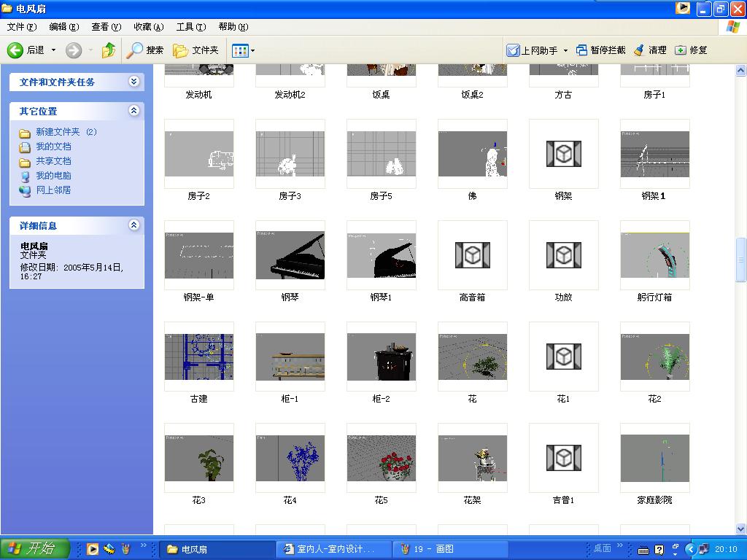This screenshot has width=747, height=560.
Task: Select the 佛 thumbnail
Action: click(472, 154)
